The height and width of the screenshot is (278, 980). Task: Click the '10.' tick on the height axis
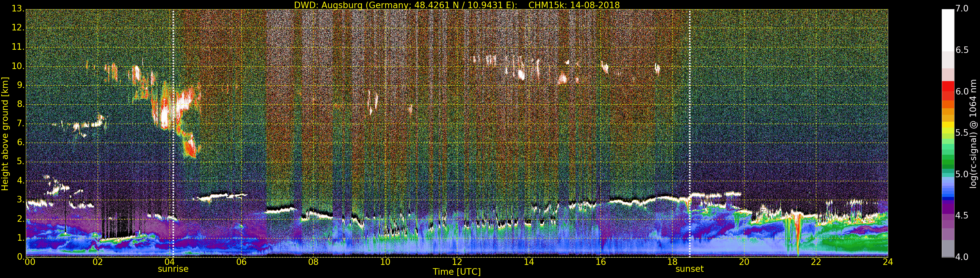click(x=18, y=66)
